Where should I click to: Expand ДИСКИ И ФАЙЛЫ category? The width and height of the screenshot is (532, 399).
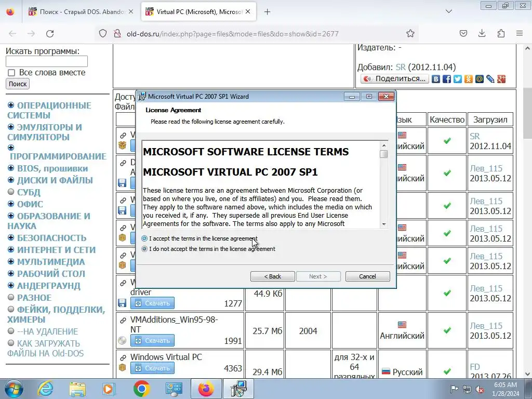click(11, 180)
